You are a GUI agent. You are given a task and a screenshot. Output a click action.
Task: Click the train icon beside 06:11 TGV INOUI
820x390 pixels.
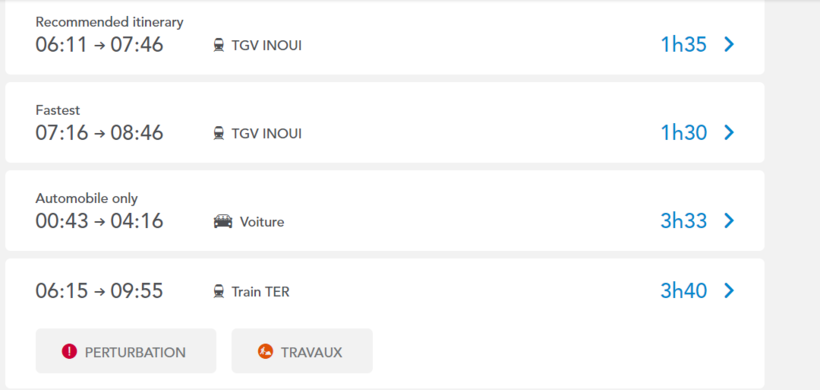pyautogui.click(x=219, y=45)
